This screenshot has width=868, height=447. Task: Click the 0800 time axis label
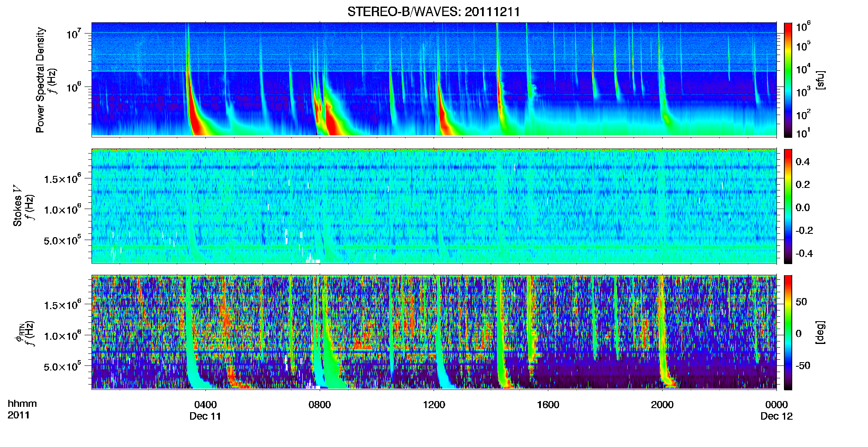(x=320, y=404)
